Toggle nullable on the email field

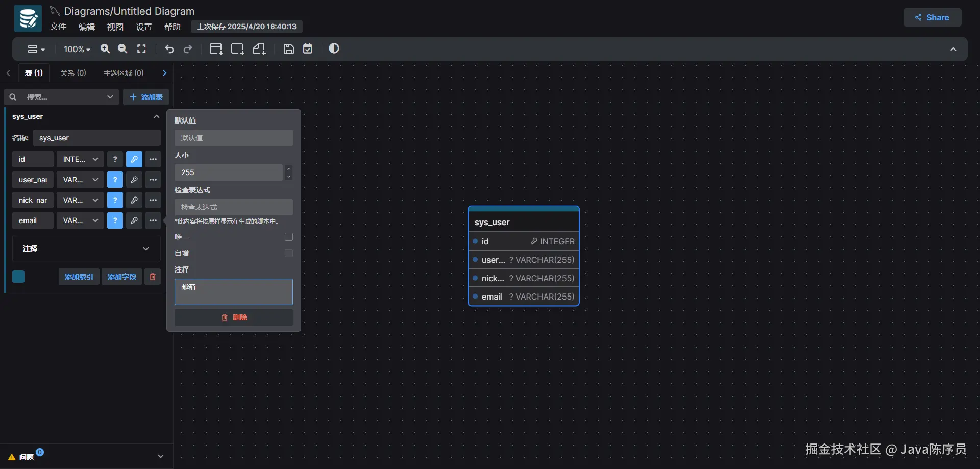tap(115, 220)
